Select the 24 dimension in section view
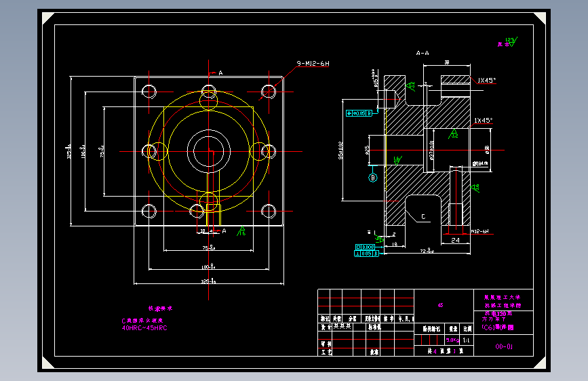The image size is (588, 381). 455,241
